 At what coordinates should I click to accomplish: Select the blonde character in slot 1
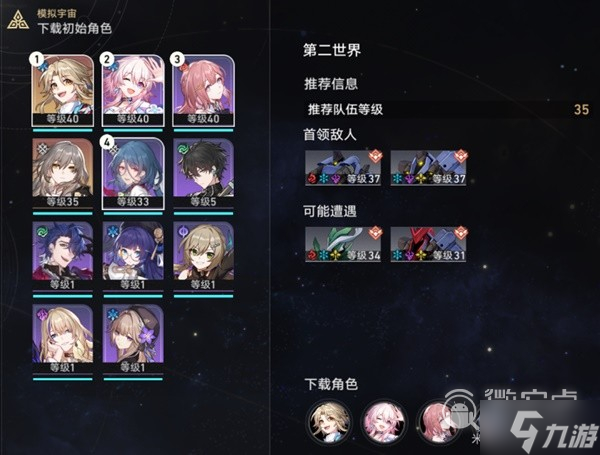62,91
